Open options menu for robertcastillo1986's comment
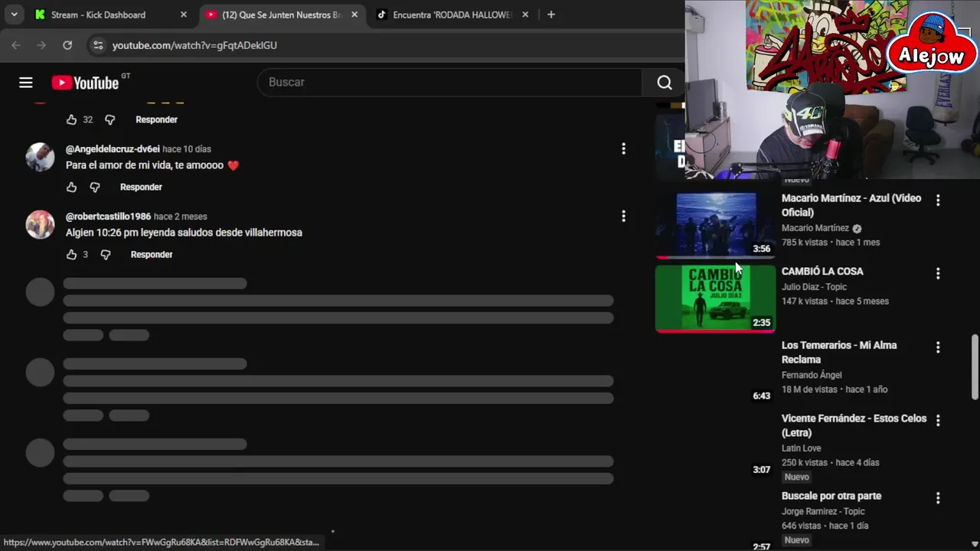The height and width of the screenshot is (551, 980). point(623,216)
